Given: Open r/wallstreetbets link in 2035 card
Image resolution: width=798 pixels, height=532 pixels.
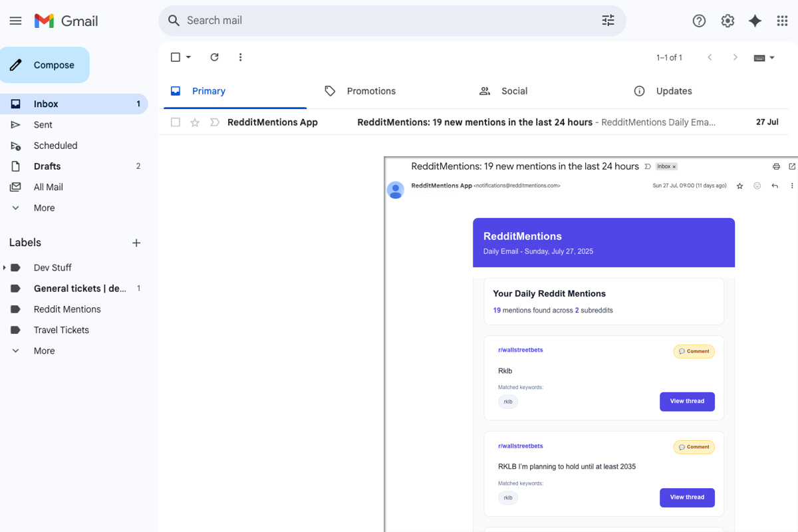Looking at the screenshot, I should [521, 446].
